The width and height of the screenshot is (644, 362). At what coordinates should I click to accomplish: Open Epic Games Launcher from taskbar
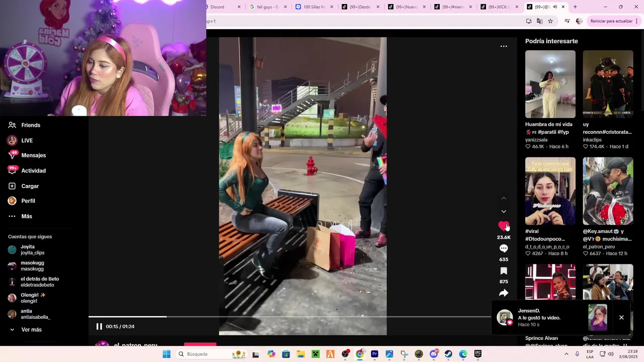478,354
